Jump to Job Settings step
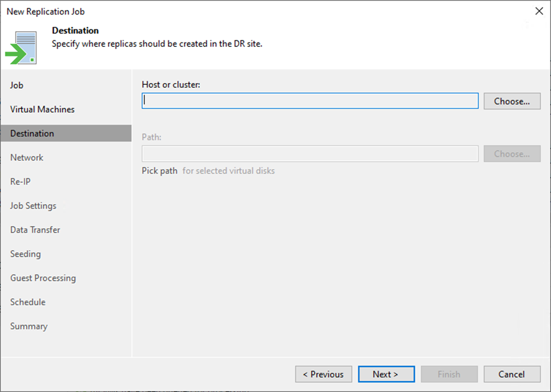This screenshot has height=392, width=551. coord(33,206)
